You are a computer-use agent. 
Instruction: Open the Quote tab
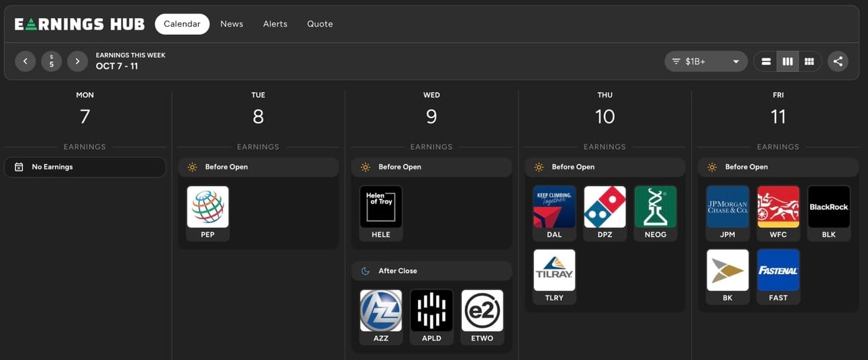[320, 24]
